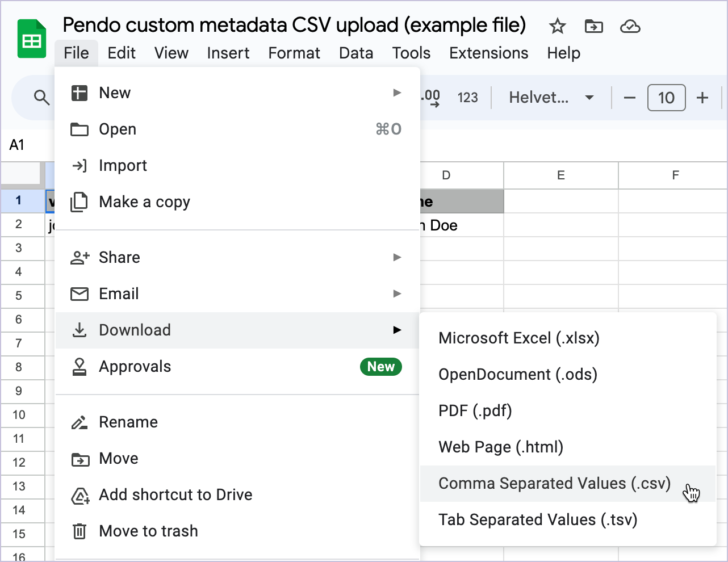Star the document with the star icon
Image resolution: width=728 pixels, height=562 pixels.
coord(557,26)
